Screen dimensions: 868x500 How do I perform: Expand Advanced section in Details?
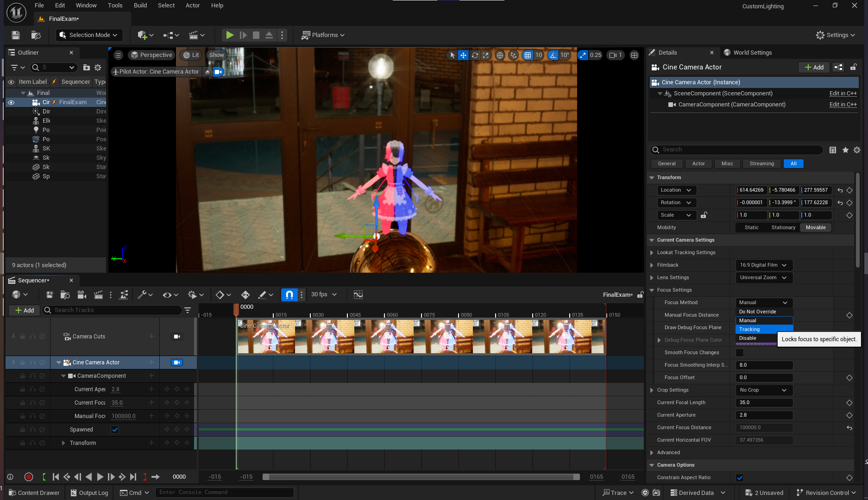[652, 453]
